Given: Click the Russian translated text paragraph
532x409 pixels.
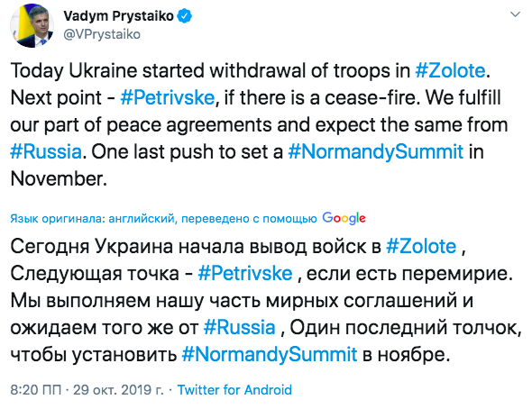Looking at the screenshot, I should [x=266, y=301].
